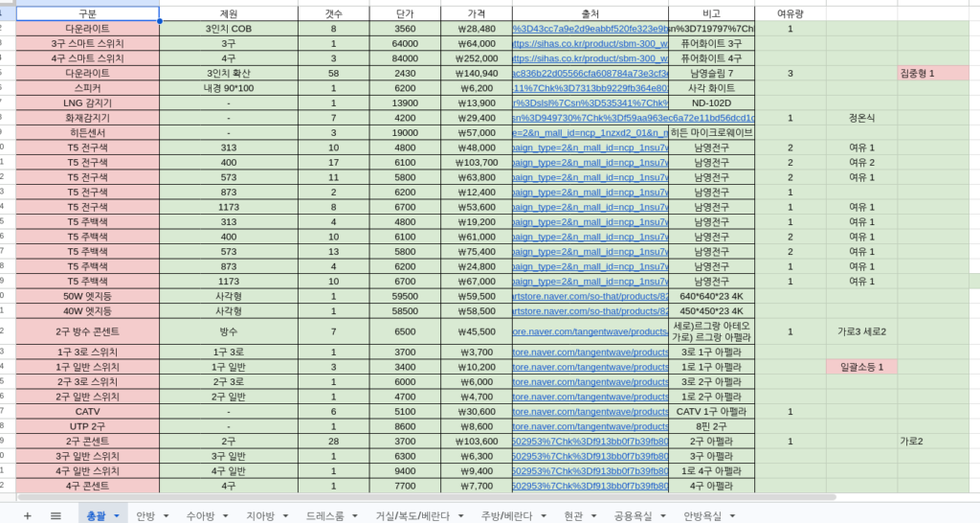Select the 남영슬림 7 note cell

pos(711,73)
